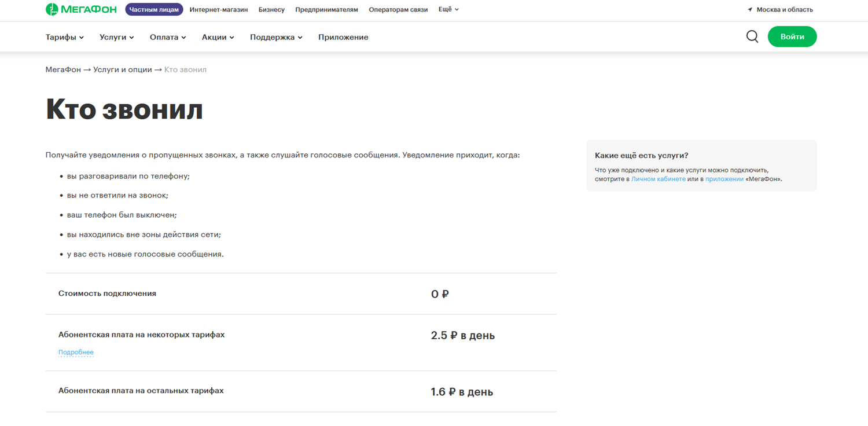The image size is (868, 426).
Task: Expand the Ещё dropdown
Action: coord(448,10)
